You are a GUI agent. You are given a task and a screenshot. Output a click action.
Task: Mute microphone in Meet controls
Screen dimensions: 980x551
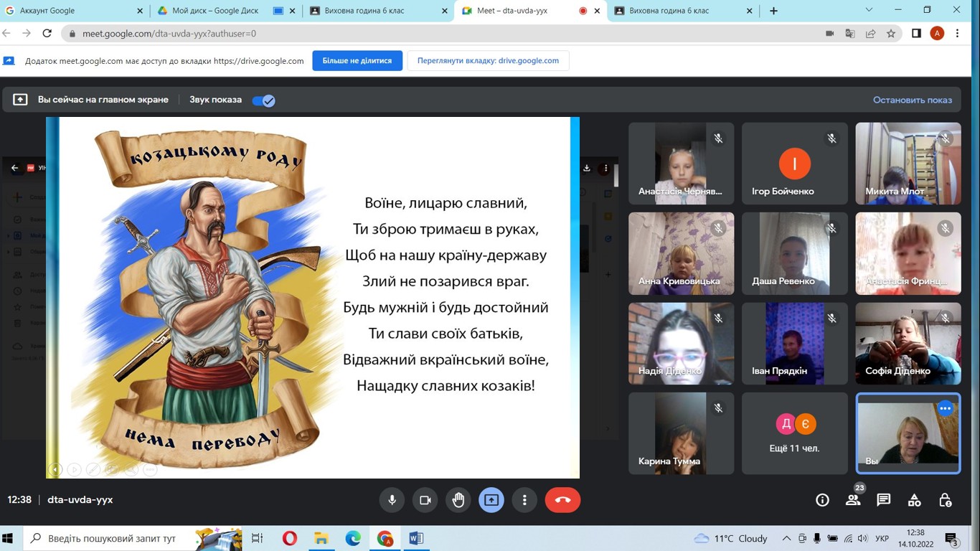[392, 500]
